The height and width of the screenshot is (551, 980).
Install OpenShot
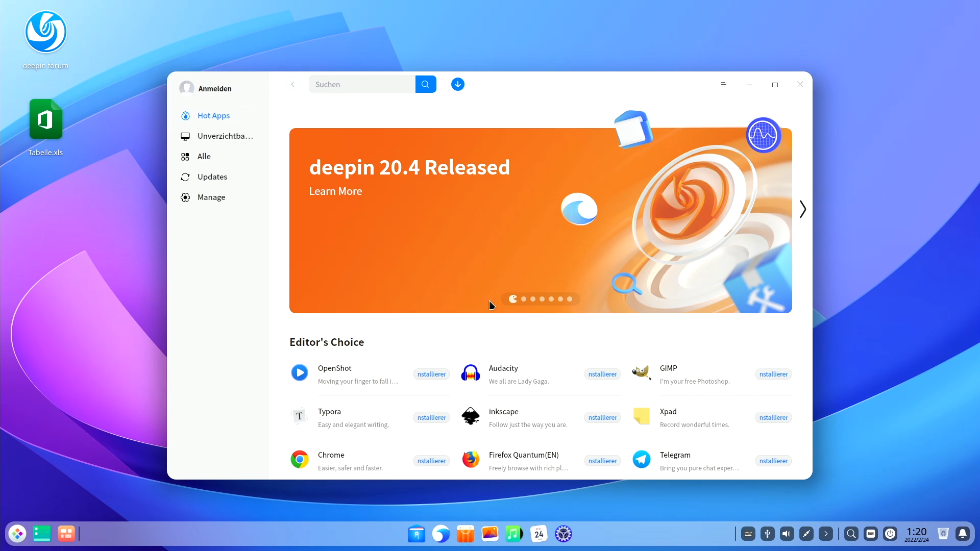point(431,374)
